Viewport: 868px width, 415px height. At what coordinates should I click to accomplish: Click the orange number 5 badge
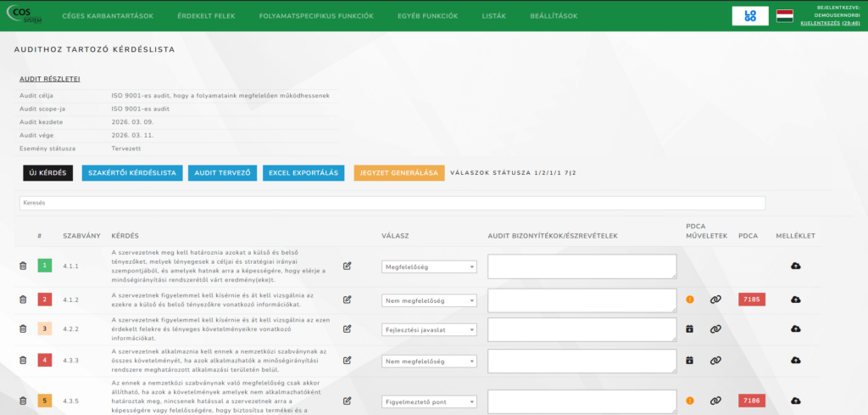pos(45,401)
